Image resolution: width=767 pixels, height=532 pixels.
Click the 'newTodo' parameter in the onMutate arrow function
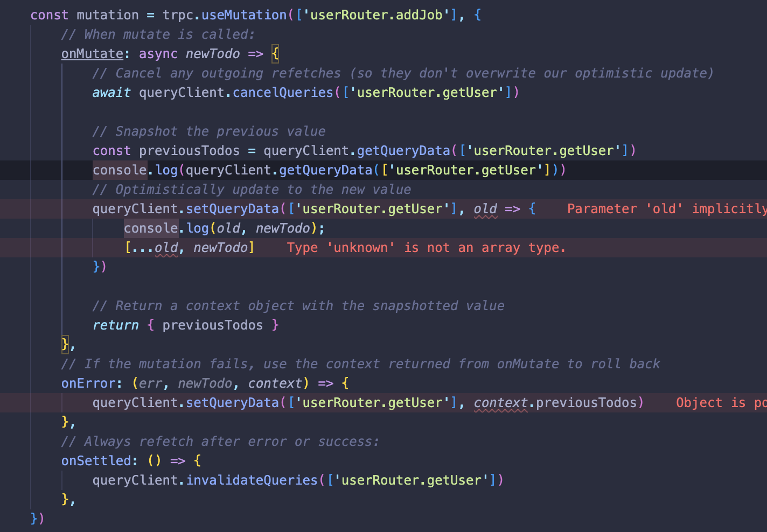pyautogui.click(x=213, y=53)
